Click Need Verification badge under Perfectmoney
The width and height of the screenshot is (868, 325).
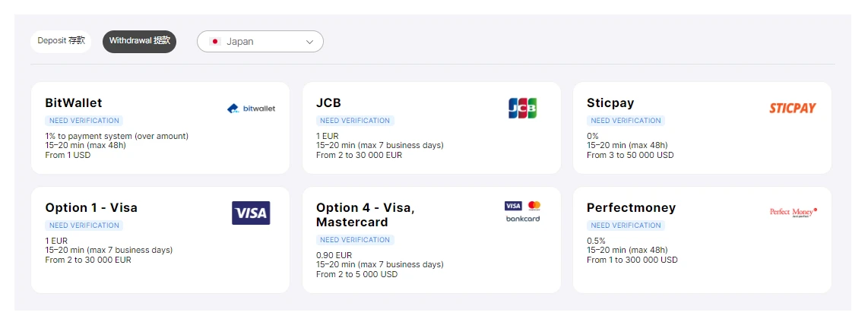[x=626, y=226]
